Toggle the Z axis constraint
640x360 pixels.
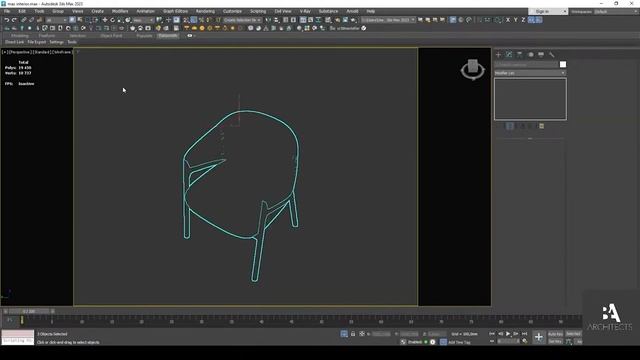pos(523,20)
